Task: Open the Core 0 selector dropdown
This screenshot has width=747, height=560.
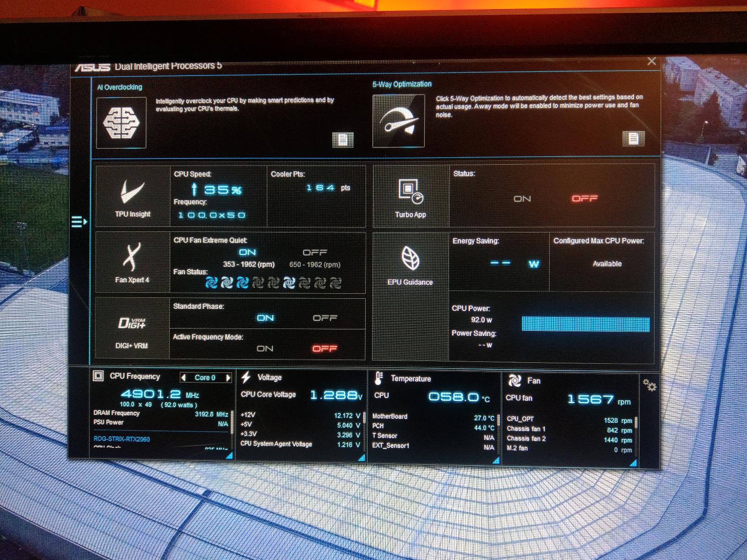Action: point(206,378)
